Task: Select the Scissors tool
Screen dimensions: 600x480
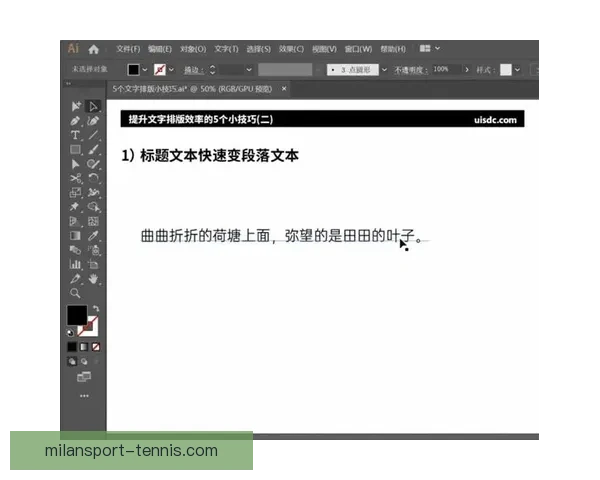Action: point(75,178)
